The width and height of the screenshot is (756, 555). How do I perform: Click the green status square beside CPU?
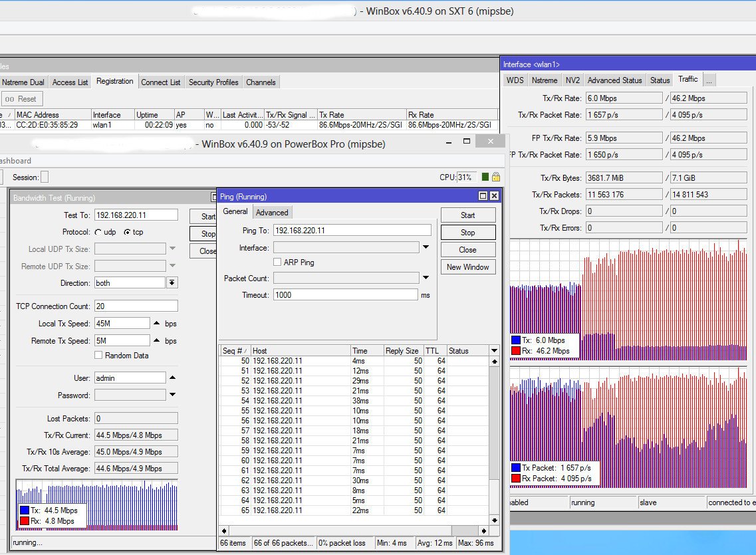pyautogui.click(x=485, y=177)
